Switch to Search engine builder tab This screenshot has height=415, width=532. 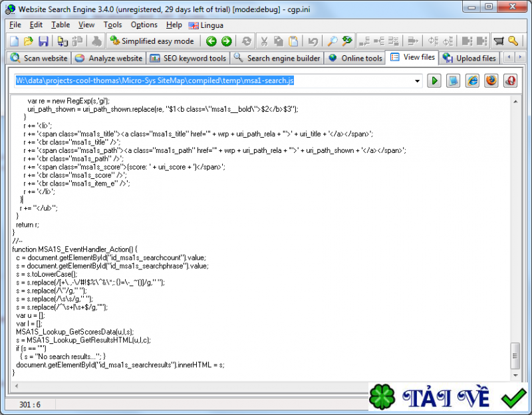[x=277, y=58]
